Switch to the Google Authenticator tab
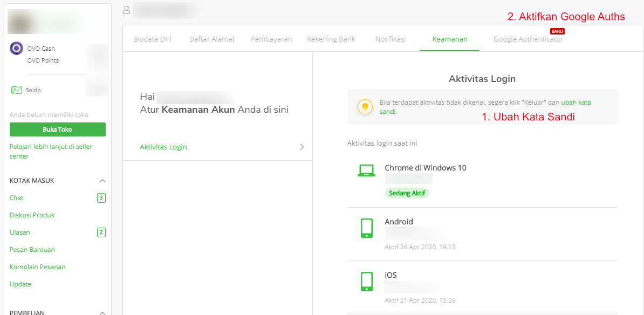Screen dimensions: 644x315 pyautogui.click(x=528, y=39)
